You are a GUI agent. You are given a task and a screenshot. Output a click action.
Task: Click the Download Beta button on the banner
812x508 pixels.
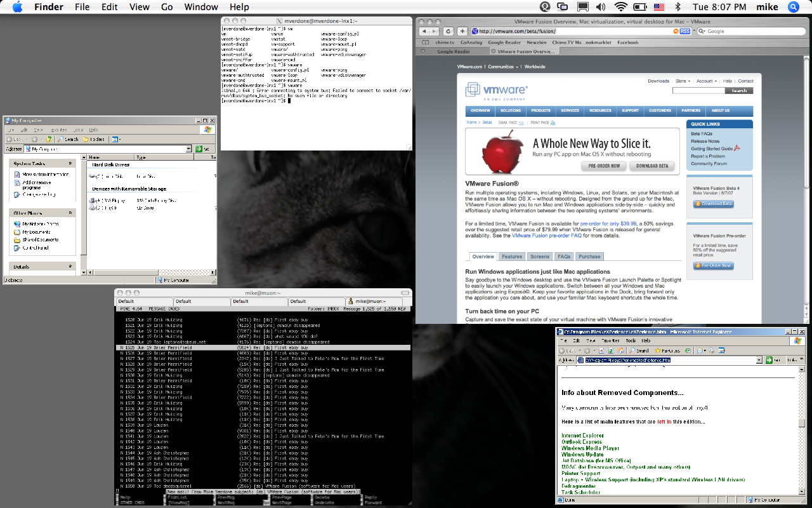click(652, 166)
